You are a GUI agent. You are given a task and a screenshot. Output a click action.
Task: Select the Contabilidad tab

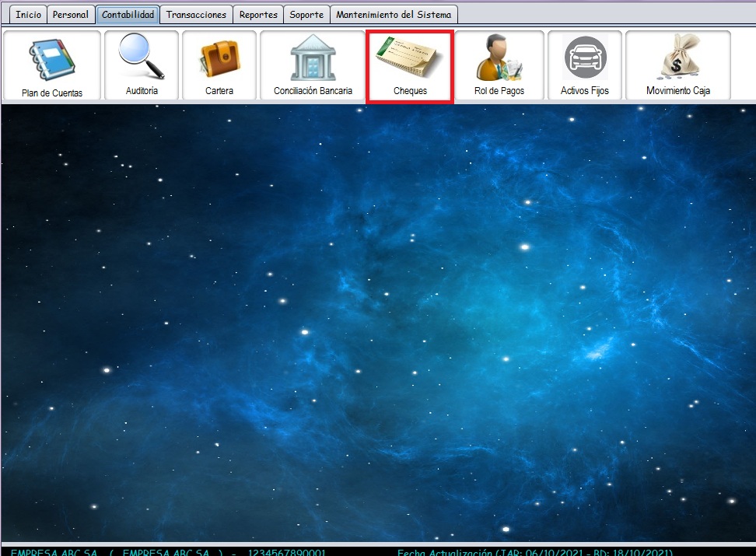128,15
